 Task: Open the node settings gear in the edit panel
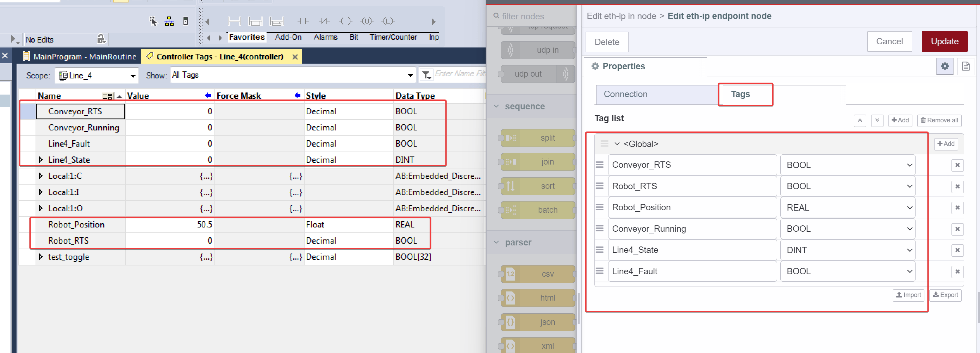(945, 66)
